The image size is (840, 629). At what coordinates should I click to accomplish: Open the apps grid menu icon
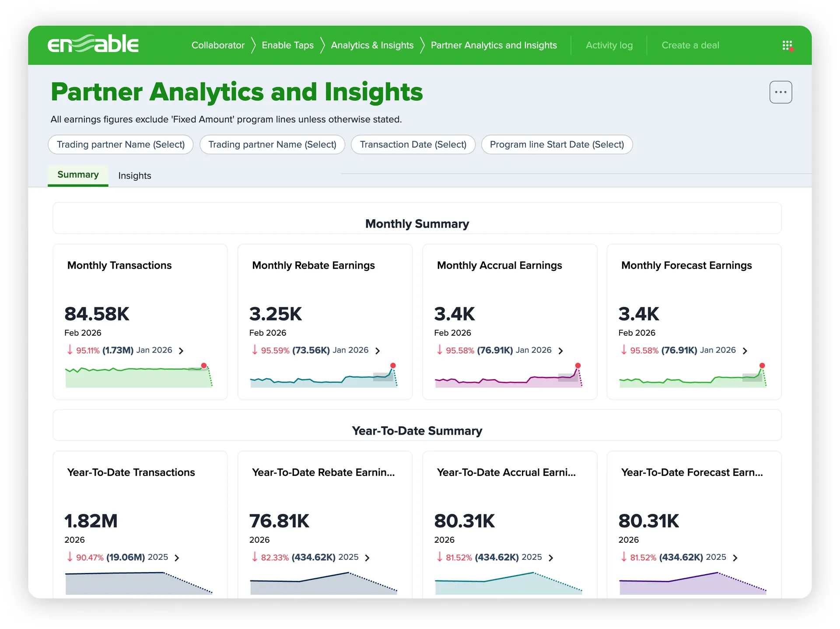tap(787, 45)
